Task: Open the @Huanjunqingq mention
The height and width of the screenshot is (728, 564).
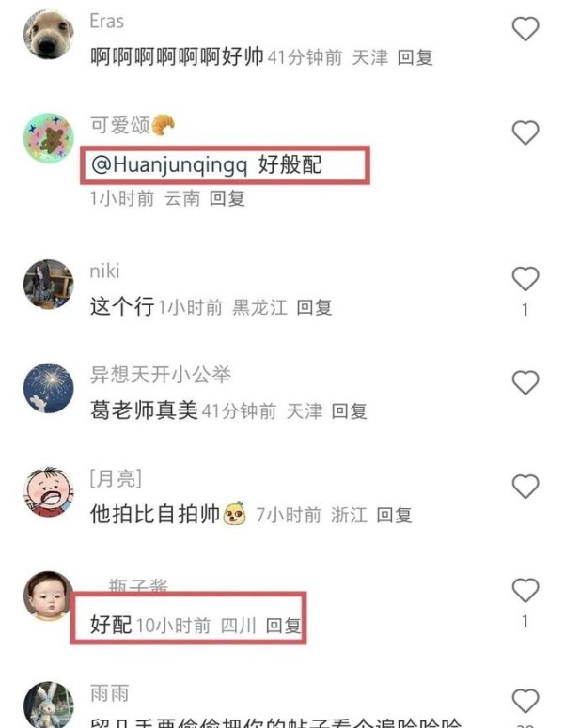Action: tap(169, 164)
